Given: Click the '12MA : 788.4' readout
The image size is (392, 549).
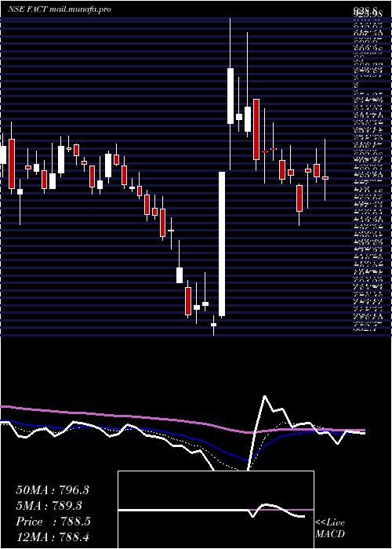Looking at the screenshot, I should point(53,537).
